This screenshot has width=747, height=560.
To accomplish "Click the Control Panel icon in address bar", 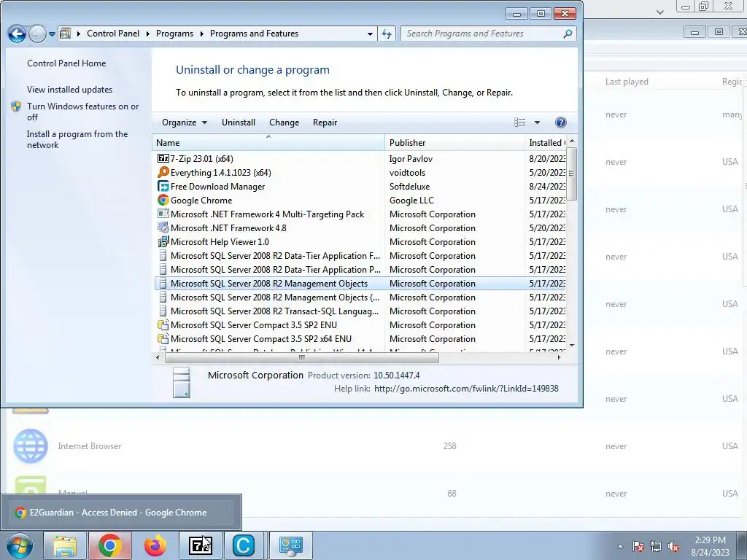I will (x=66, y=34).
